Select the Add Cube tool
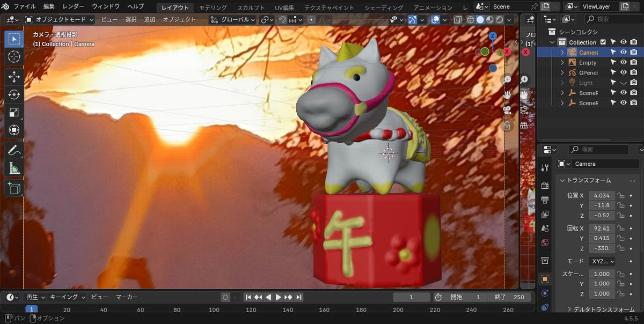644x324 pixels. pyautogui.click(x=14, y=188)
